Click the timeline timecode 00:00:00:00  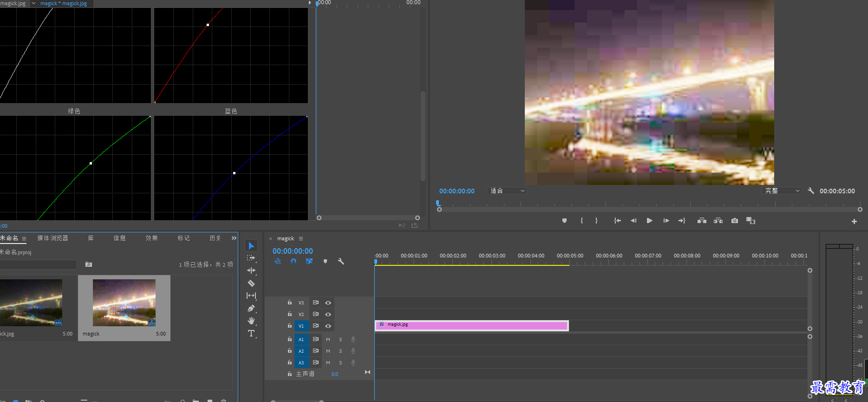[293, 251]
